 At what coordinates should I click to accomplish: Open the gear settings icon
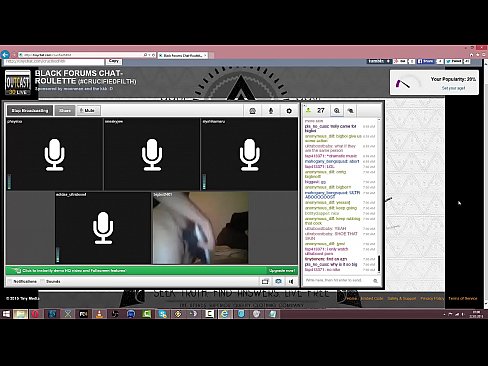coord(289,111)
